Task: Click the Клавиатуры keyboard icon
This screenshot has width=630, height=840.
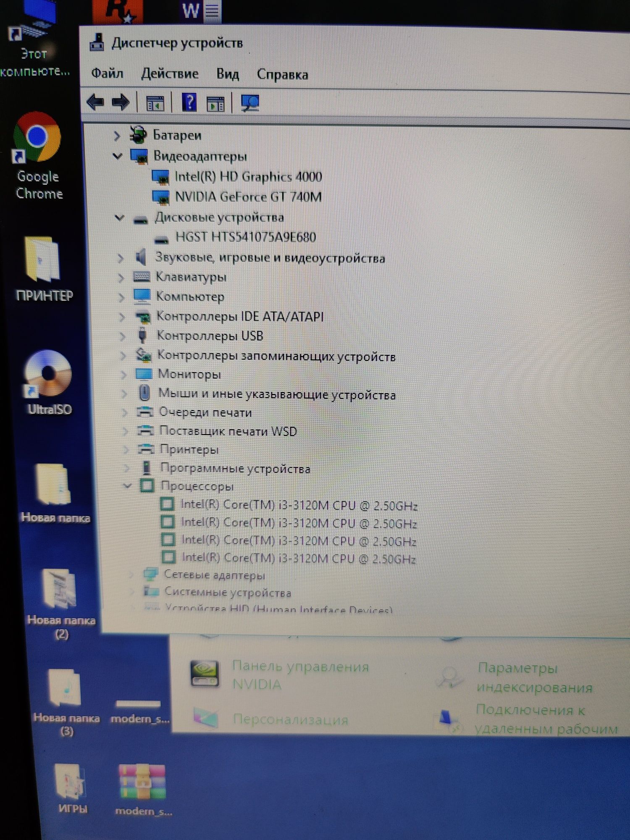Action: [142, 276]
